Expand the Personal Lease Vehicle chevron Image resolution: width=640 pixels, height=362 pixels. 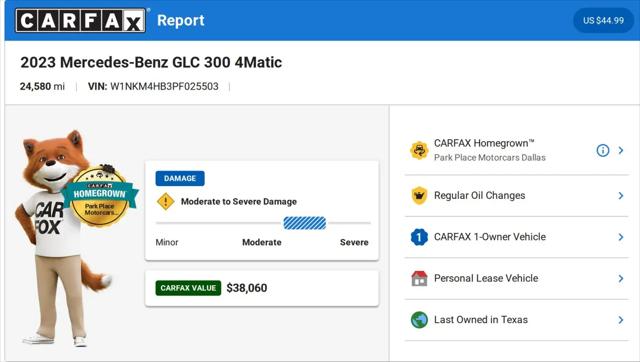[x=621, y=278]
